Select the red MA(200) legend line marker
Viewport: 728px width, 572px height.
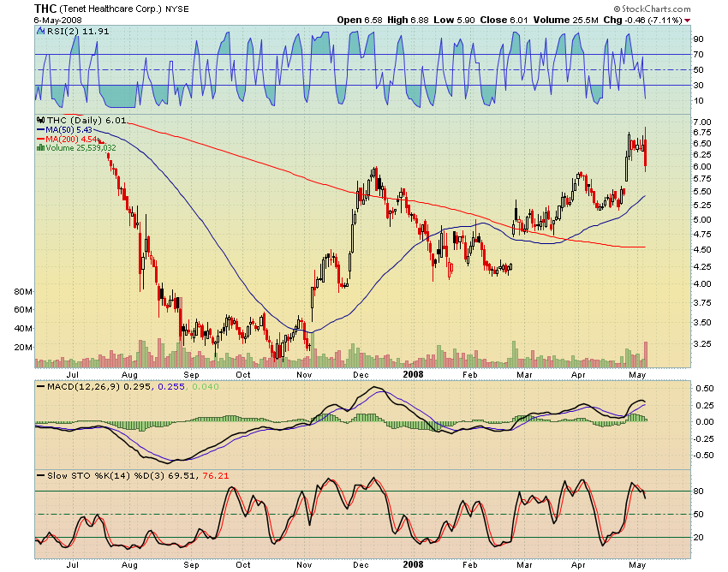[x=40, y=140]
